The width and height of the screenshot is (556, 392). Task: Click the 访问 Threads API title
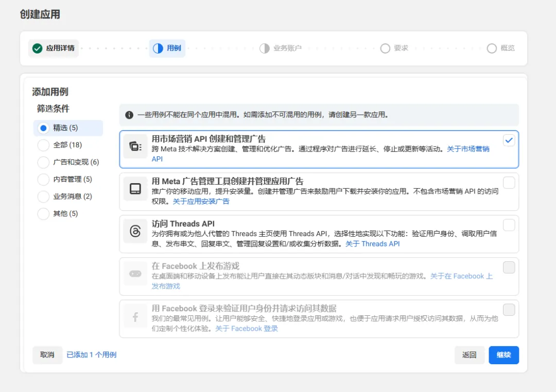coord(183,224)
